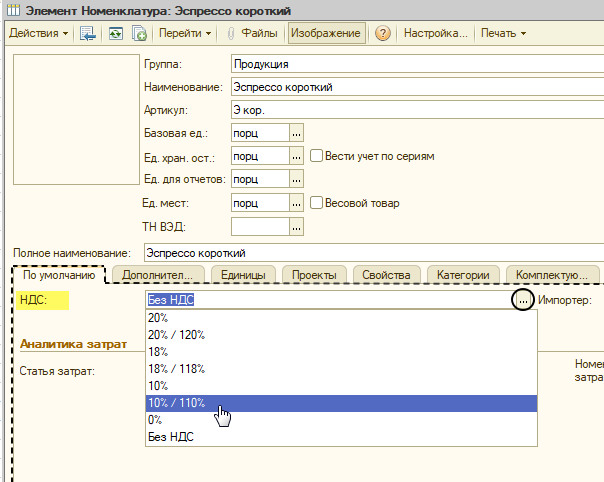
Task: Open Файлы attachments button
Action: (x=253, y=33)
